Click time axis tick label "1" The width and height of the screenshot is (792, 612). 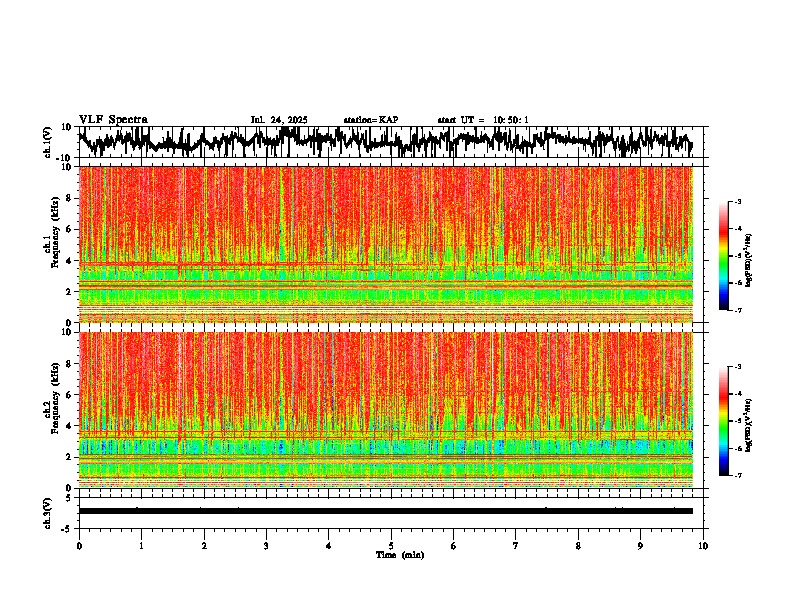point(141,546)
